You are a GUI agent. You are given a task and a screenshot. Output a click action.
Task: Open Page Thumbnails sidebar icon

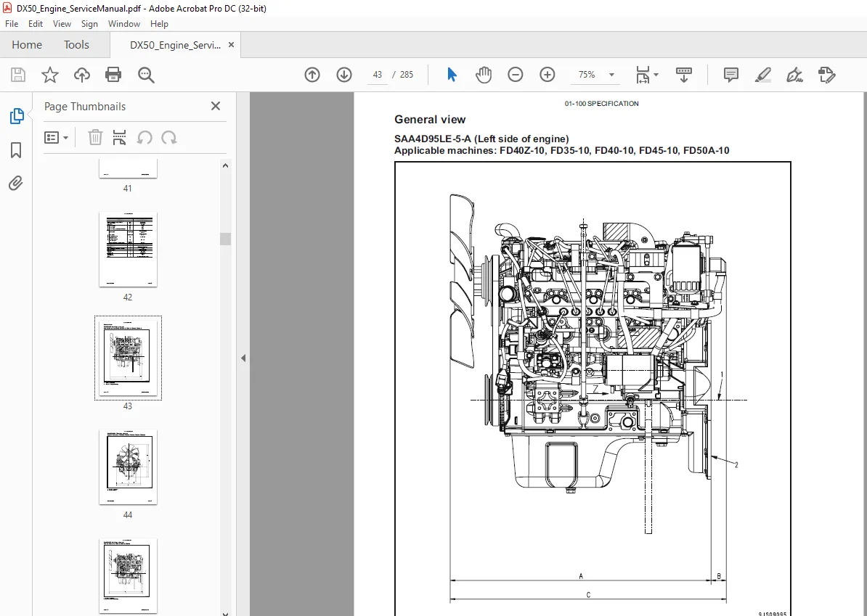17,116
